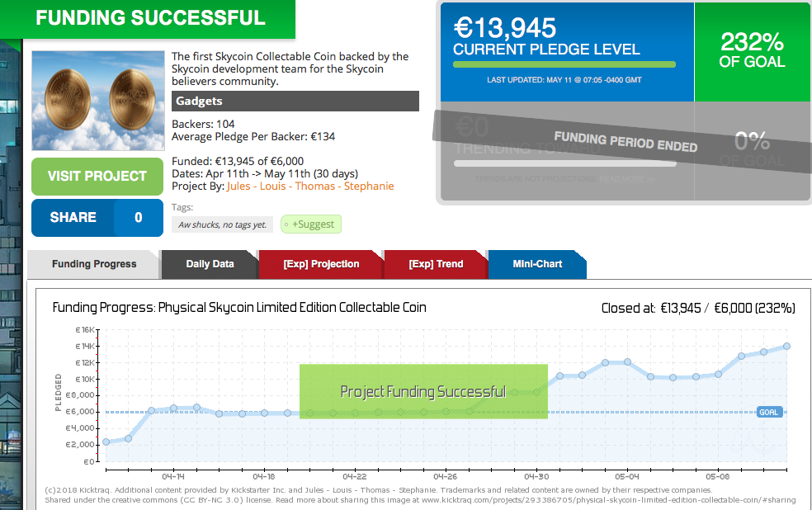Click 'Aw shucks, no tags yet.' text
812x510 pixels.
pyautogui.click(x=222, y=224)
